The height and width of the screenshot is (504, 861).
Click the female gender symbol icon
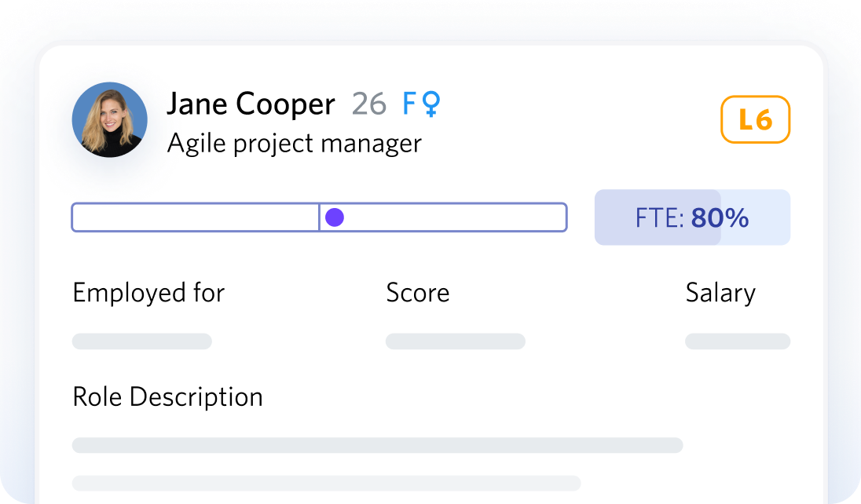pyautogui.click(x=431, y=104)
